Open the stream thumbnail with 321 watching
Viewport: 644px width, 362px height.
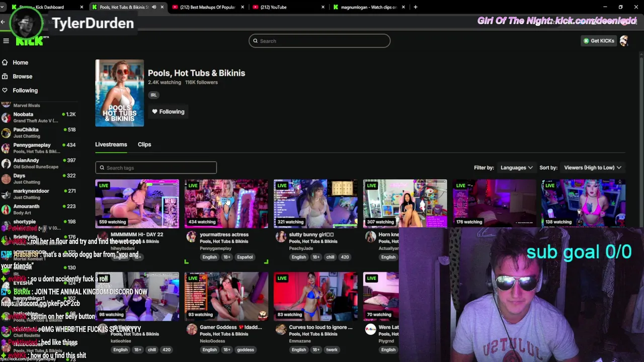pyautogui.click(x=315, y=203)
